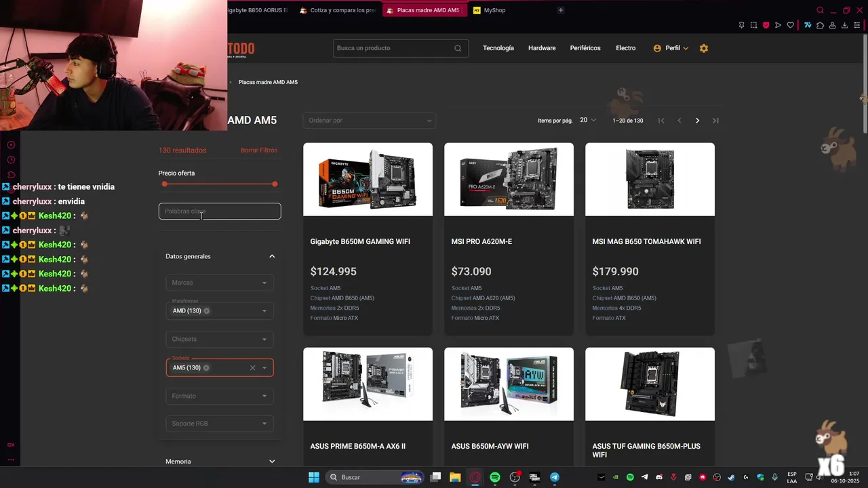Open the Tecnología menu

click(498, 48)
